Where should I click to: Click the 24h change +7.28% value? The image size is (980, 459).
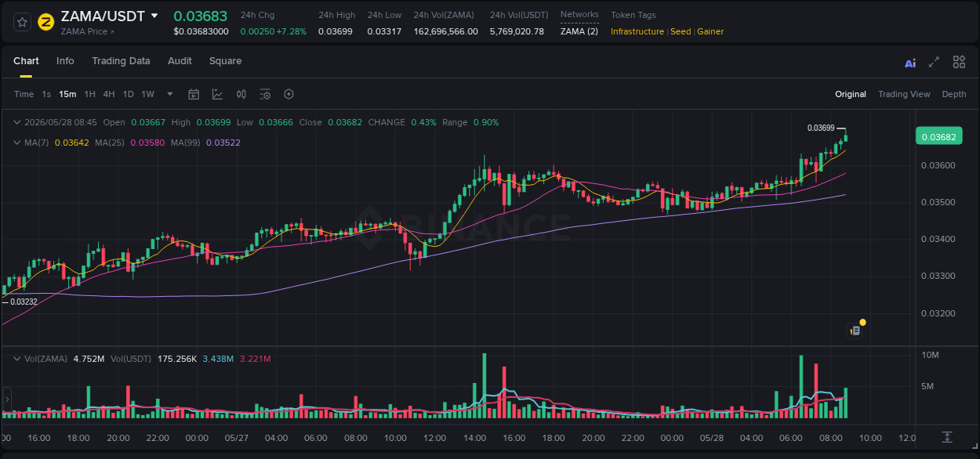[291, 31]
